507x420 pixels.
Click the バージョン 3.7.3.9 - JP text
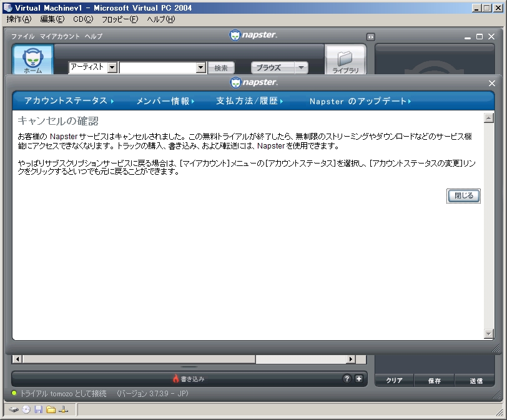pos(152,394)
